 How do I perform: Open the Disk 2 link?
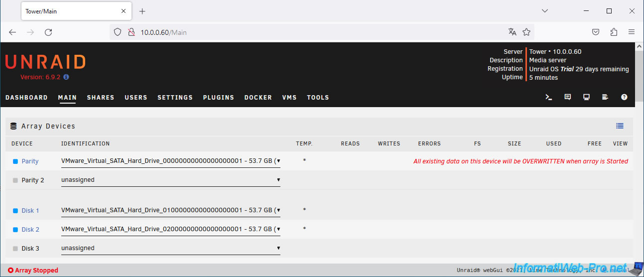[x=30, y=230]
